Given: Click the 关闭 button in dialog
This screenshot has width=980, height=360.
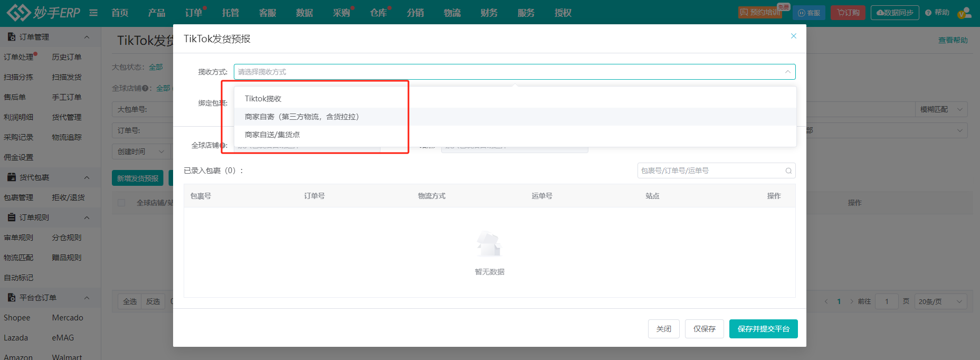Looking at the screenshot, I should pos(663,329).
